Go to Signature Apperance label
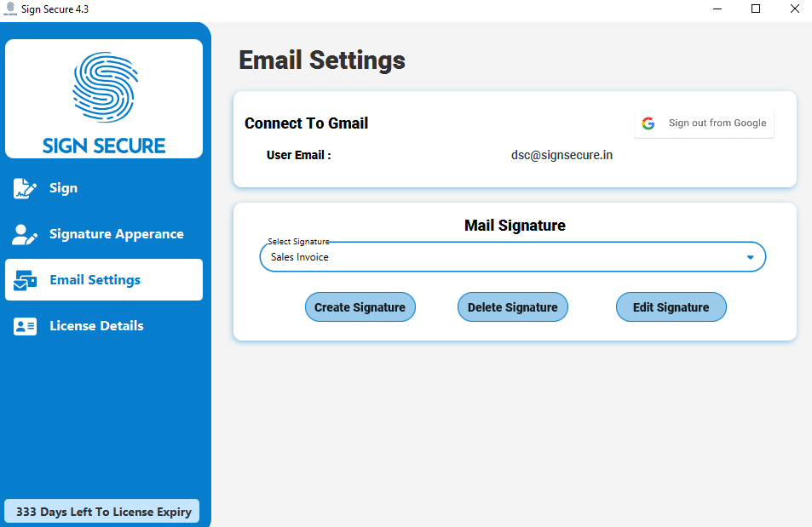Screen dimensions: 812x527 coord(117,234)
